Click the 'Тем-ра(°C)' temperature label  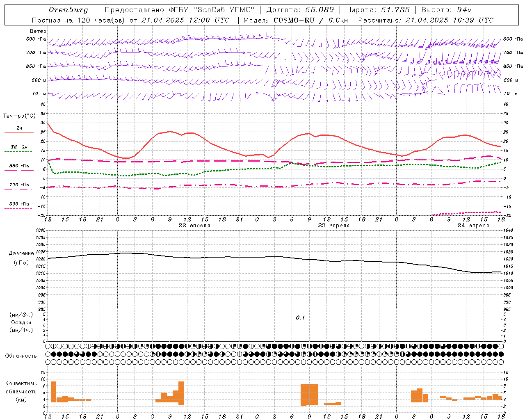pos(19,116)
